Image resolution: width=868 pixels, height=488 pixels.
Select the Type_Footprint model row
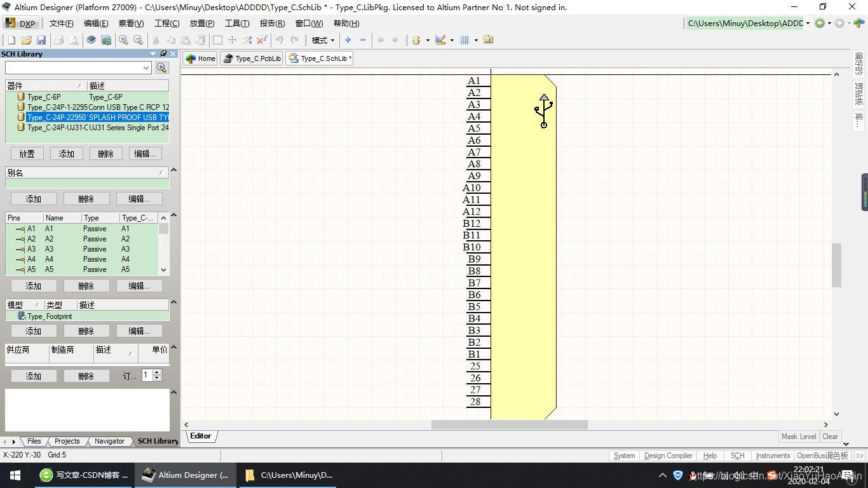tap(88, 316)
